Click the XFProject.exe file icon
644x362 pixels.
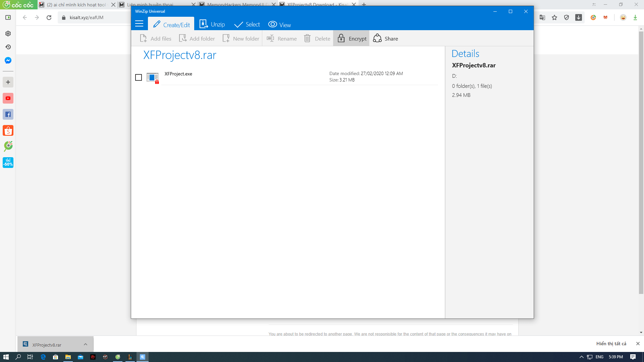[x=153, y=78]
